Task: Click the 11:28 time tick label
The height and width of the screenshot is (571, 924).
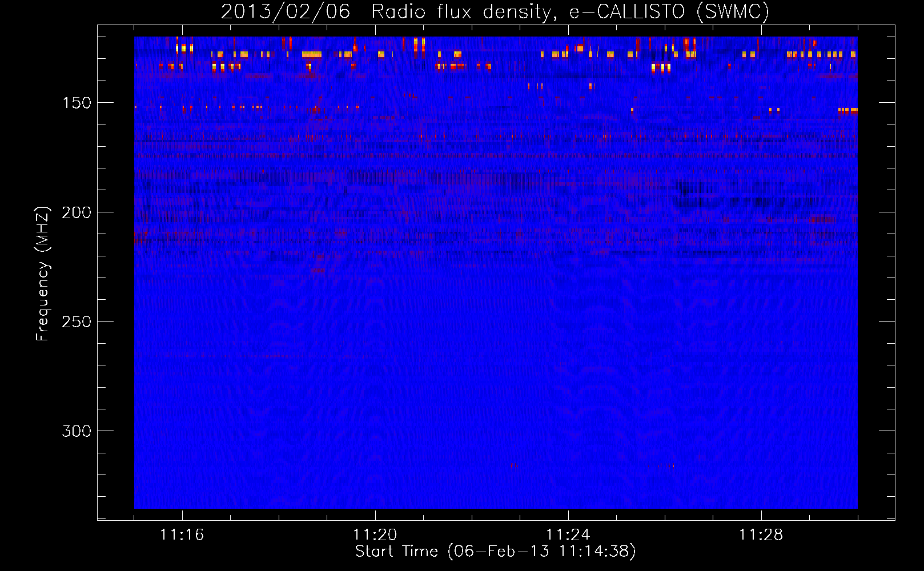Action: pos(761,534)
